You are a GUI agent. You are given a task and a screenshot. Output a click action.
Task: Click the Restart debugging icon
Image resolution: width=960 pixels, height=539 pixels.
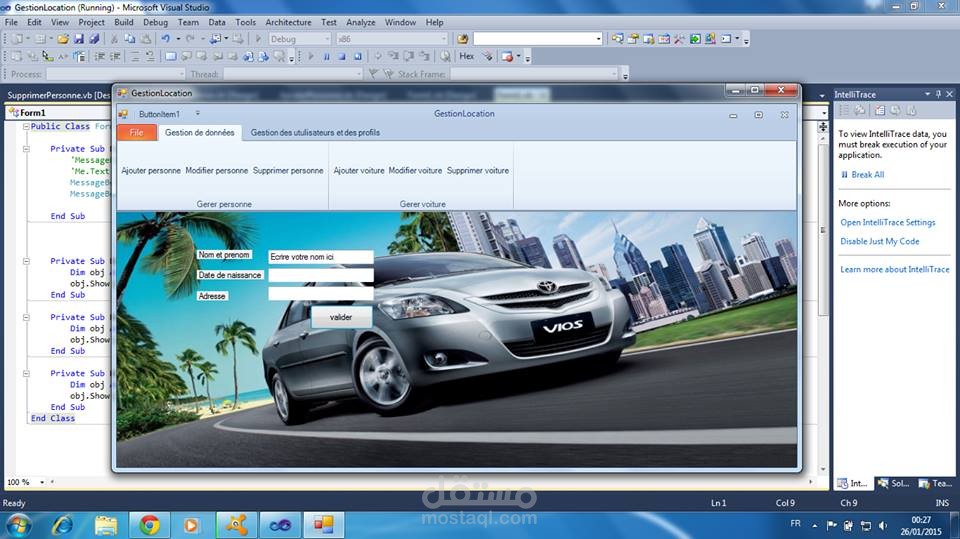tap(358, 56)
